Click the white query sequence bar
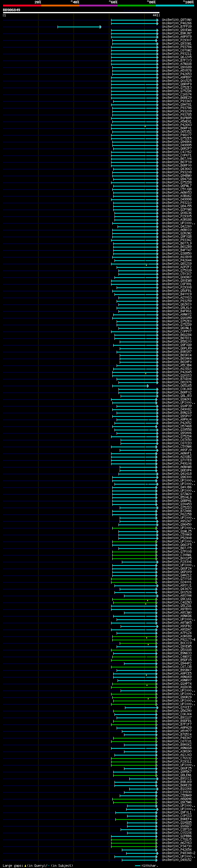 (x=81, y=13)
